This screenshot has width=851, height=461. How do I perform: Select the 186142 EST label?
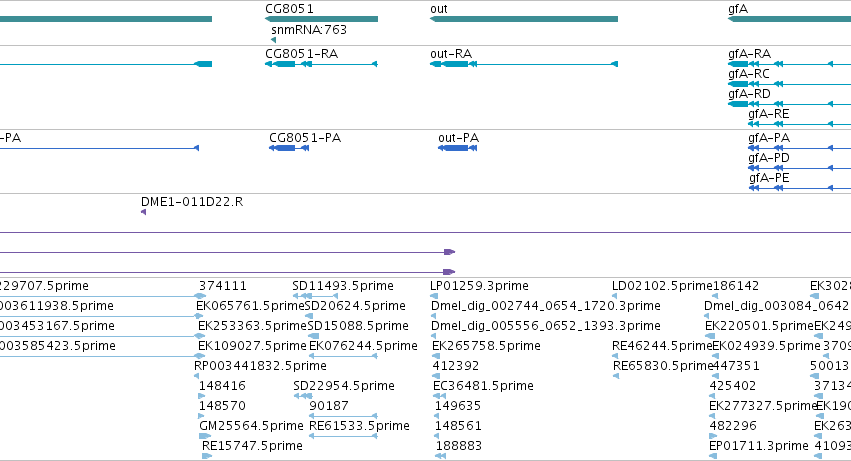click(735, 286)
